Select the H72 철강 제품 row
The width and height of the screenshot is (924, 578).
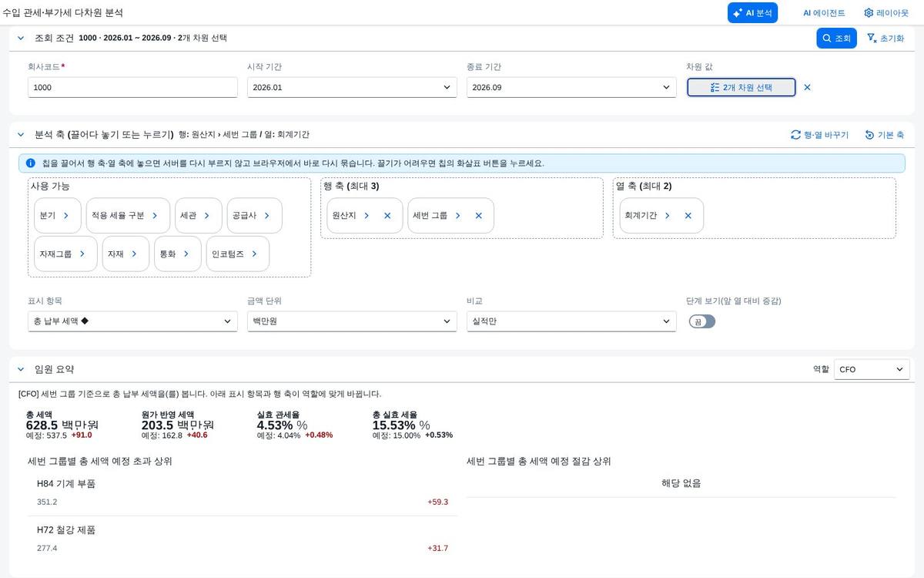[x=243, y=539]
